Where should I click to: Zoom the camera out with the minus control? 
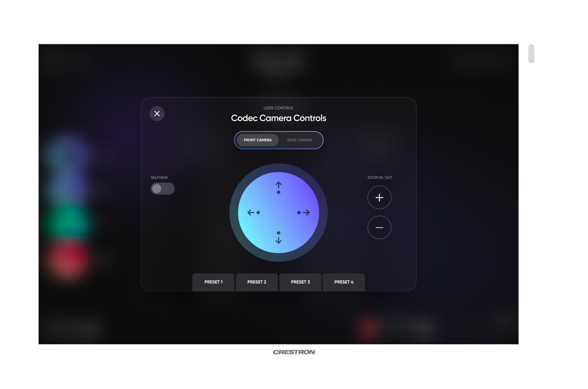(x=379, y=227)
